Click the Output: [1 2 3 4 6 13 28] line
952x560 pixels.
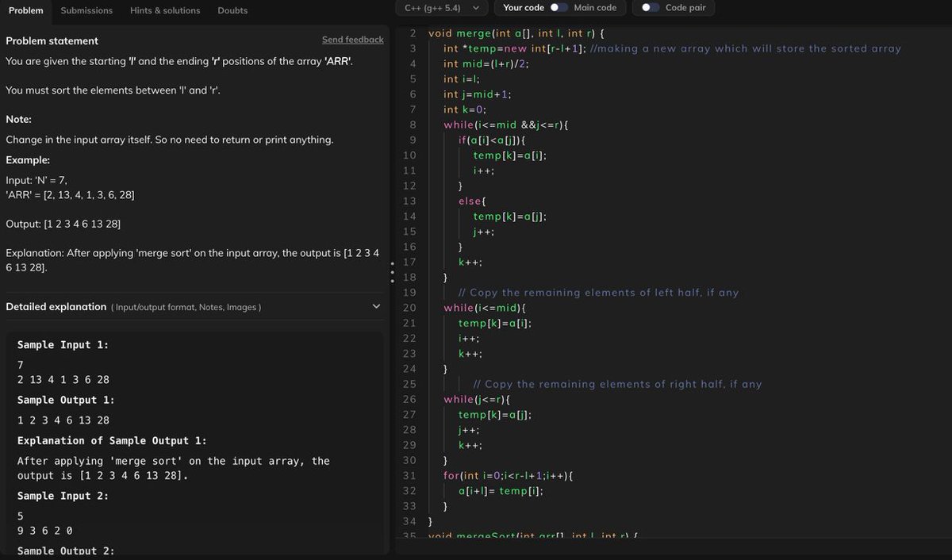pyautogui.click(x=63, y=224)
